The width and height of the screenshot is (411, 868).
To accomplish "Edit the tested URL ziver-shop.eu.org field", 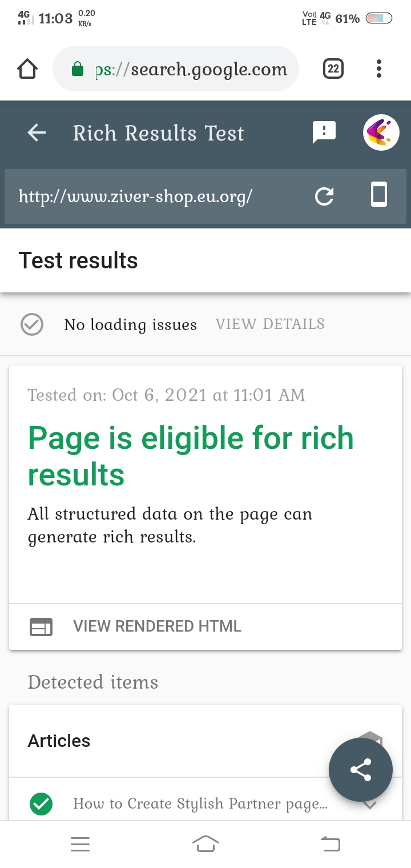I will [136, 196].
